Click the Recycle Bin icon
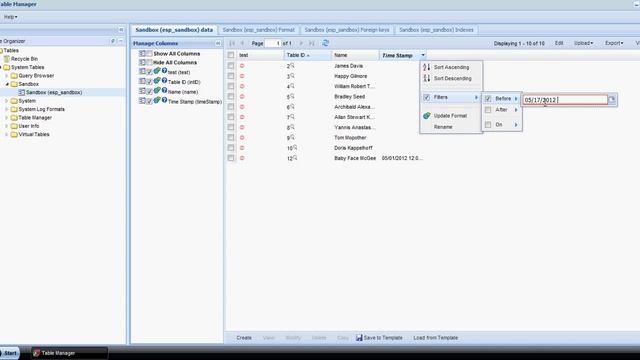This screenshot has width=640, height=360. (x=7, y=59)
